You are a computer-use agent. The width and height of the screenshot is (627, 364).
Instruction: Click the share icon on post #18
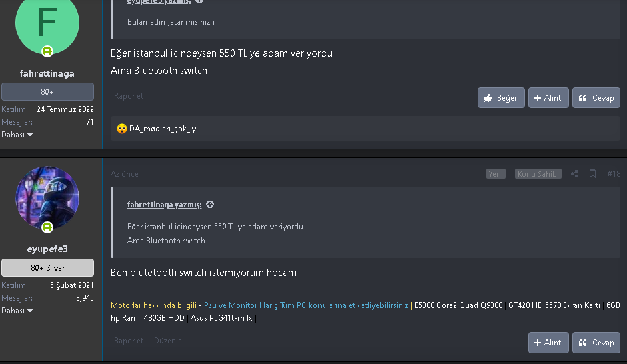click(x=574, y=174)
